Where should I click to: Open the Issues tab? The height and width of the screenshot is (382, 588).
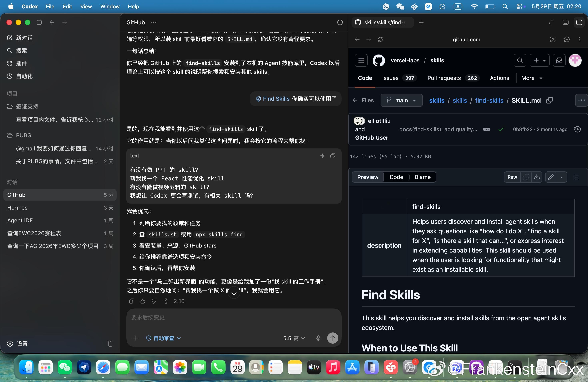point(399,78)
